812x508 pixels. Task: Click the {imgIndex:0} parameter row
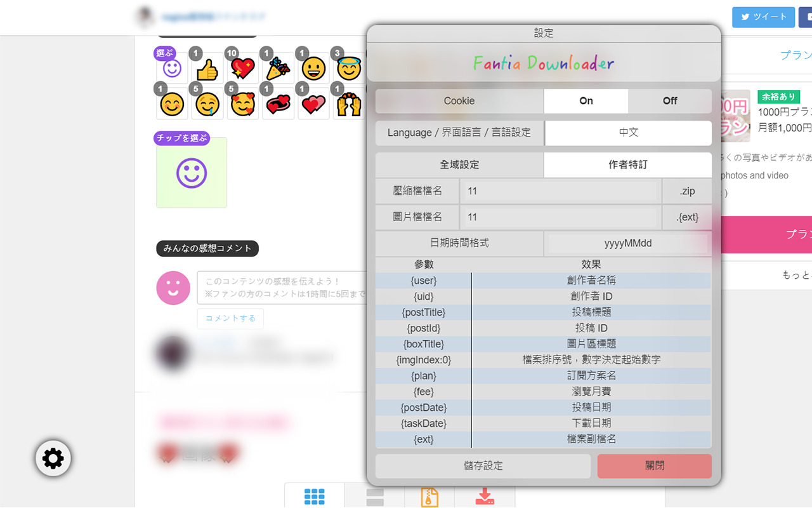click(544, 360)
